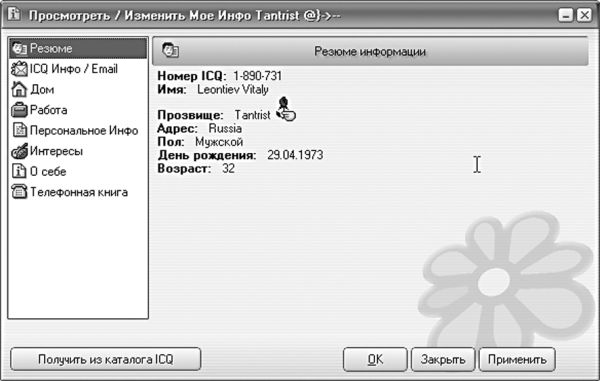600x381 pixels.
Task: Click the window title bar info icon
Action: click(x=14, y=14)
